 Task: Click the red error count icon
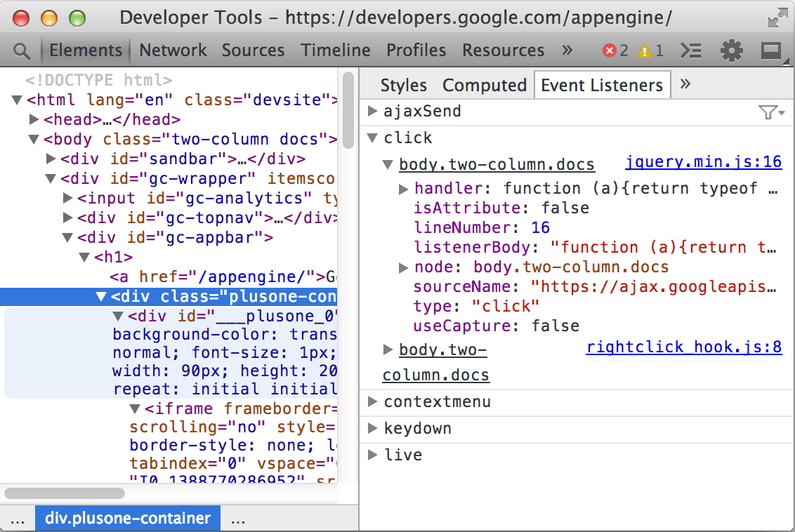pos(610,51)
